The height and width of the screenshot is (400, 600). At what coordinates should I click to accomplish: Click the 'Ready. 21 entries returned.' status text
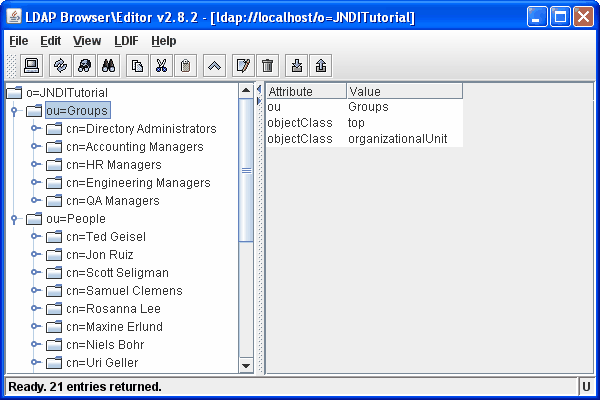(85, 387)
